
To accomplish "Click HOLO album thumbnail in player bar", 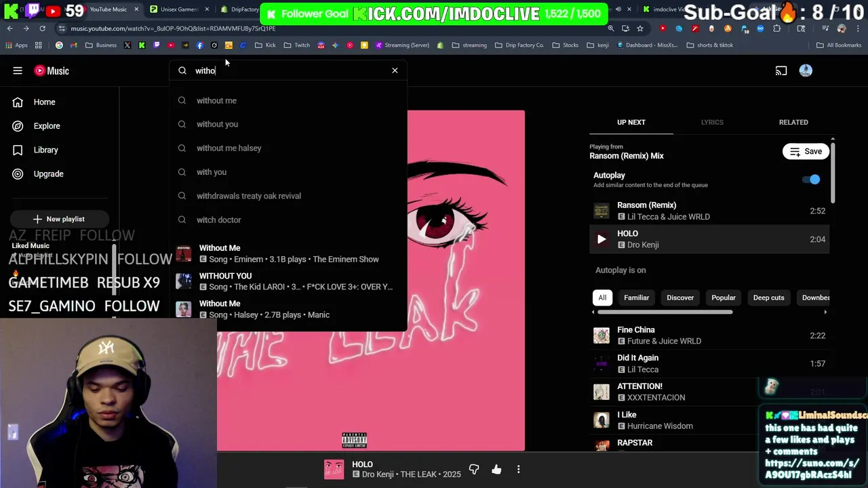I will pyautogui.click(x=334, y=469).
